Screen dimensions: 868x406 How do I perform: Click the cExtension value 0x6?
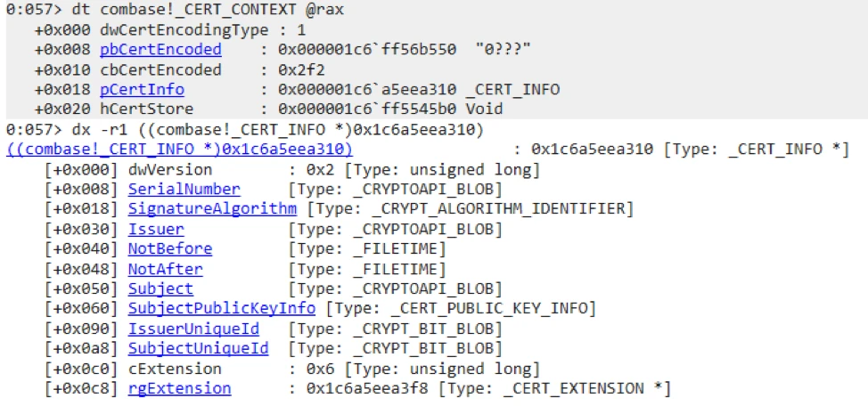(x=308, y=368)
